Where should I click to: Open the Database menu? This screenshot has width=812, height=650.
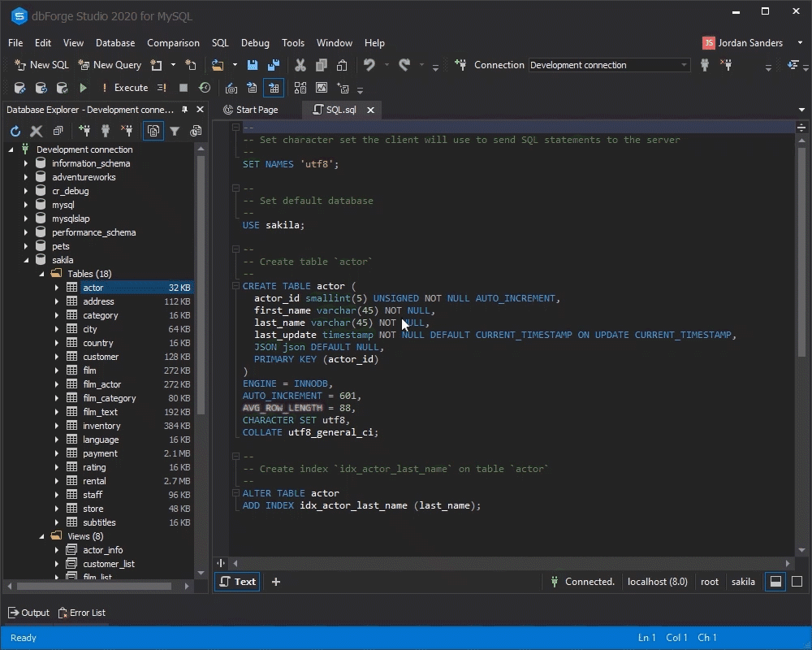click(x=115, y=43)
